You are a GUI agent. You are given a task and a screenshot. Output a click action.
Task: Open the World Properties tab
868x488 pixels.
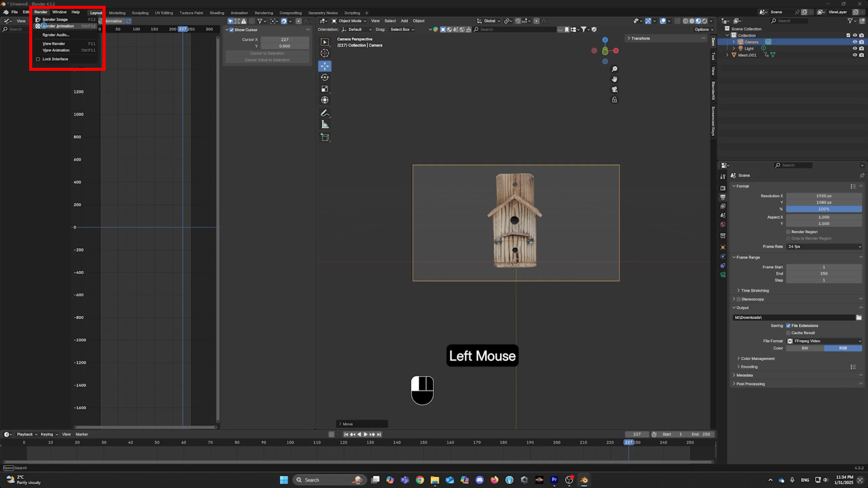coord(723,224)
